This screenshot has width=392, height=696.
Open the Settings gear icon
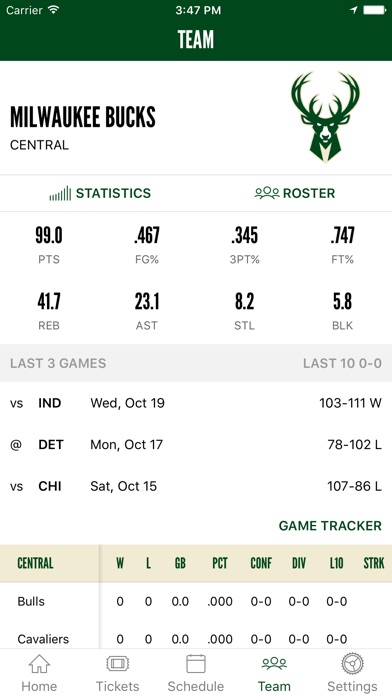click(x=352, y=664)
